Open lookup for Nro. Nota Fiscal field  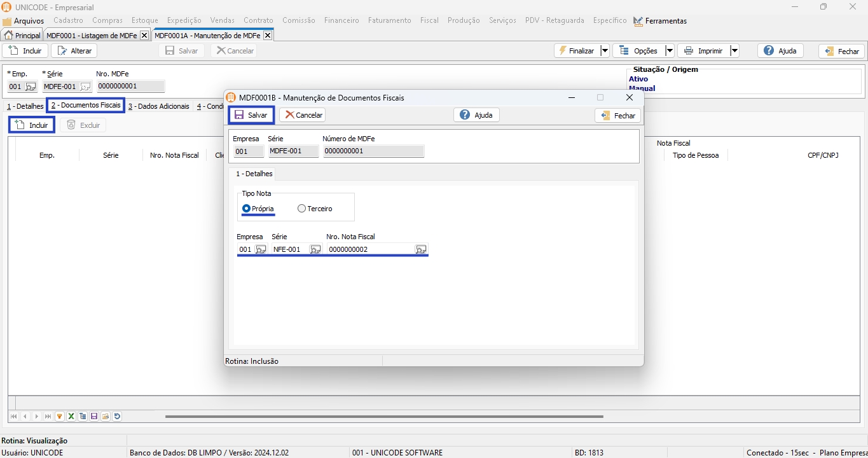(420, 250)
